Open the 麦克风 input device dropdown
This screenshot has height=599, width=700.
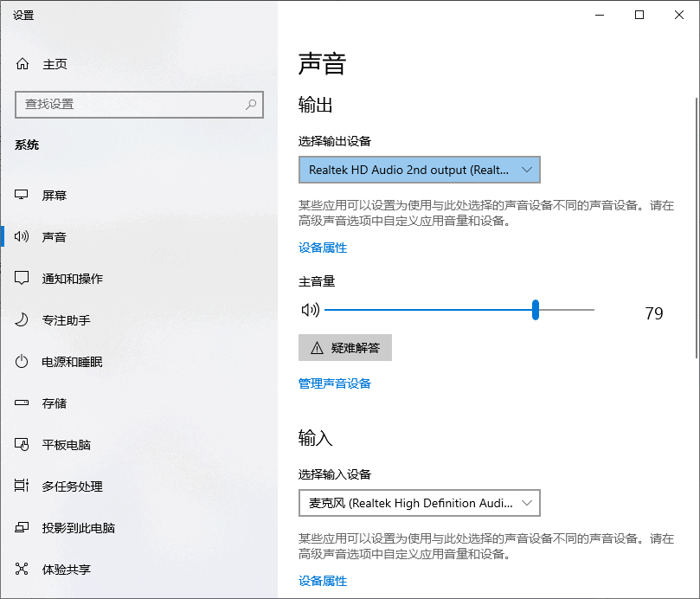(419, 503)
